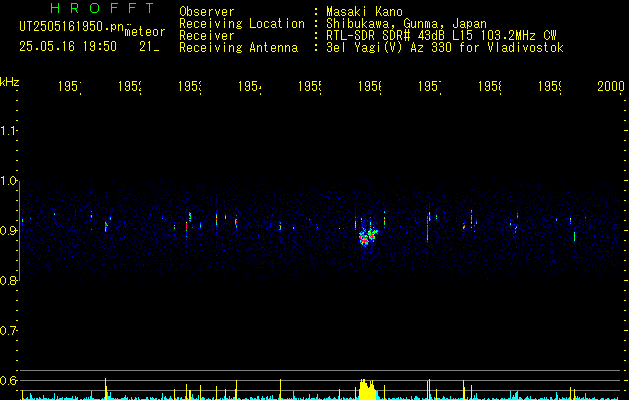
Task: Select observer name Masaki Kano
Action: [364, 12]
